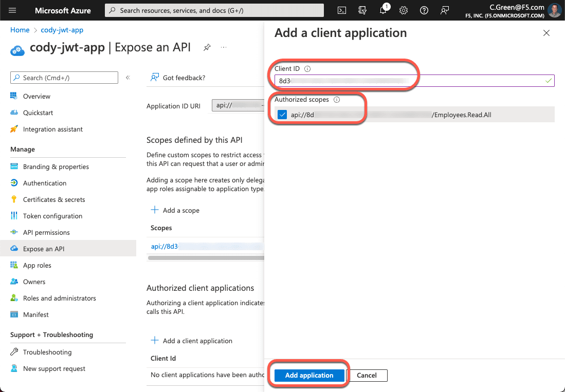
Task: Collapse the sidebar with the double chevron
Action: click(x=127, y=78)
